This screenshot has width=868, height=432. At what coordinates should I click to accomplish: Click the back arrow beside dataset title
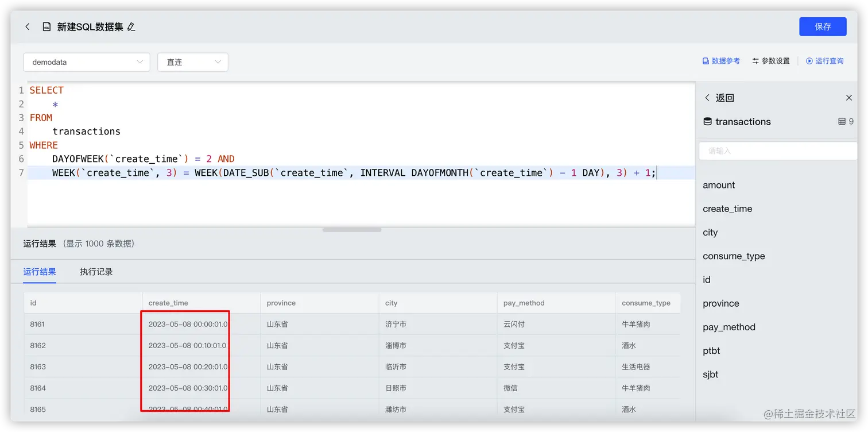tap(27, 27)
